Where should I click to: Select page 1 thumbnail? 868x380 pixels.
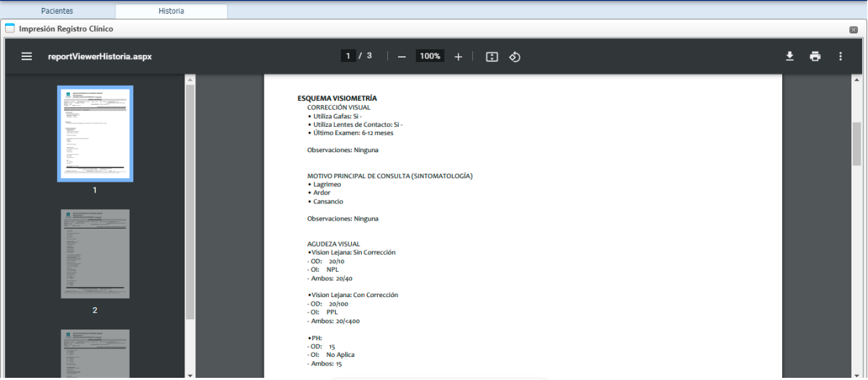[x=95, y=134]
